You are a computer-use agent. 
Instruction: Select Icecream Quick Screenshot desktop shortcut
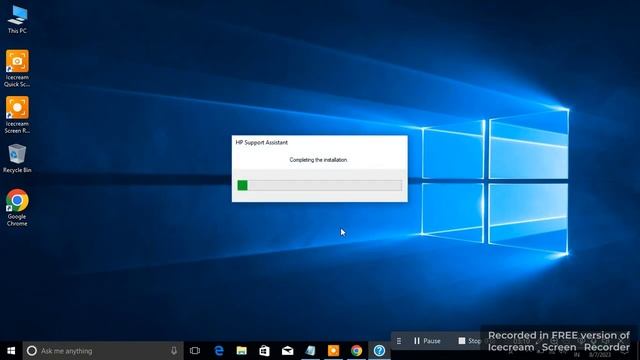(x=17, y=69)
